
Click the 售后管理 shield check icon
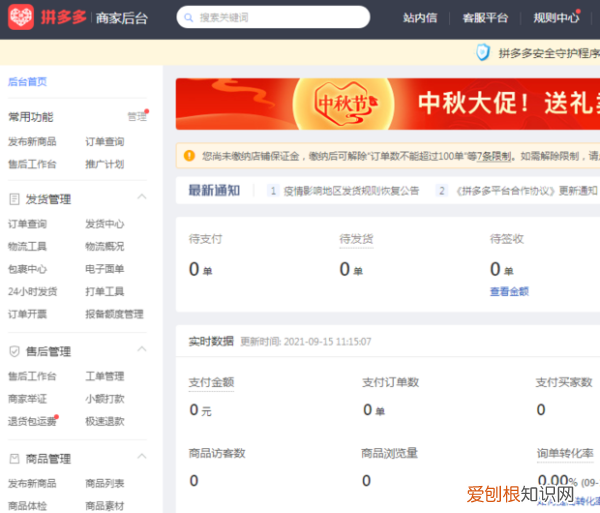(14, 351)
